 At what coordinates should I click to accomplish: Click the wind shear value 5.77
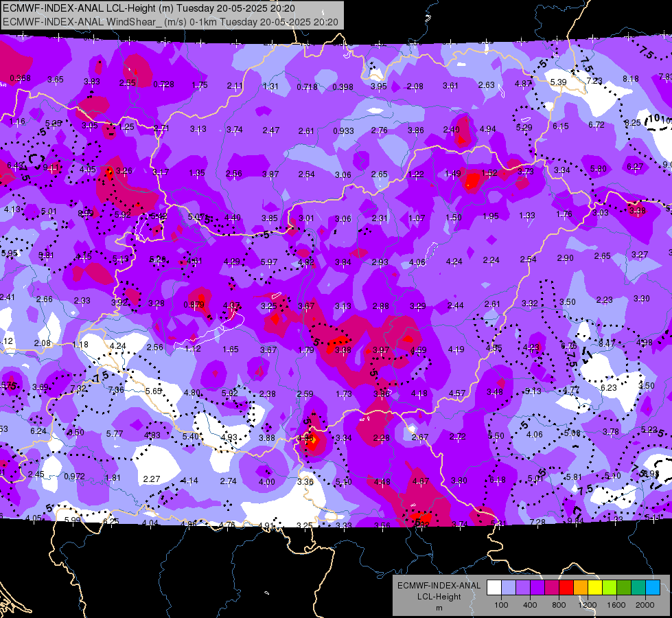115,433
